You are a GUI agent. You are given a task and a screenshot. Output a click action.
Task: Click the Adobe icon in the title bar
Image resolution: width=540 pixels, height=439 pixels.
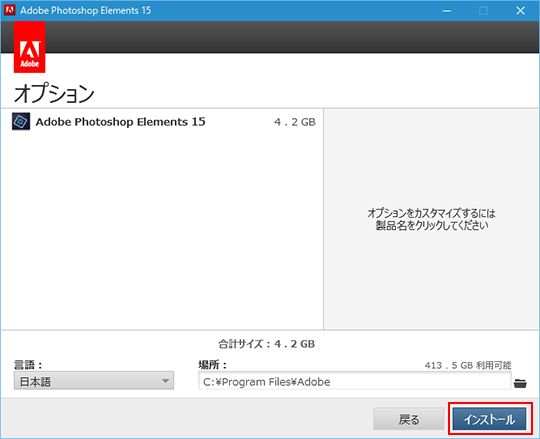[x=10, y=10]
